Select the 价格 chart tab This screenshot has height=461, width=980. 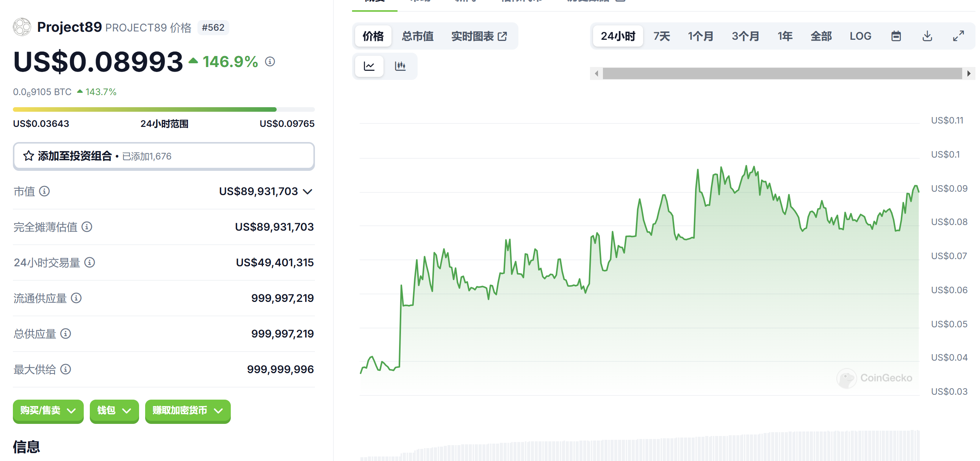coord(373,36)
